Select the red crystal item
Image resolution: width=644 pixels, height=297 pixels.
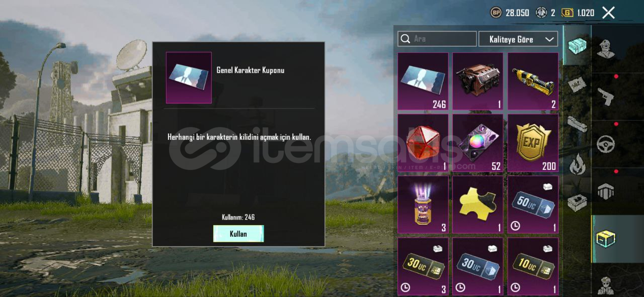click(x=423, y=143)
